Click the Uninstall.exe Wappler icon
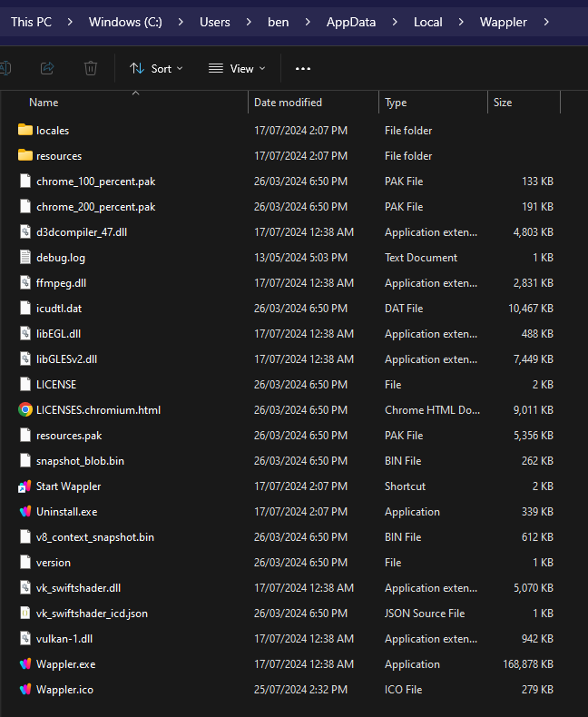The height and width of the screenshot is (717, 588). [x=25, y=512]
